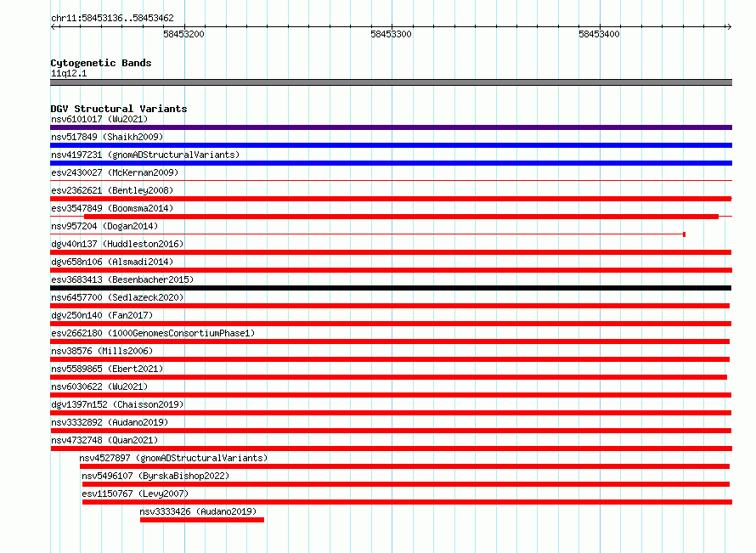
Task: Click the nsv6101017 (Wu2021) variant label
Action: (99, 119)
